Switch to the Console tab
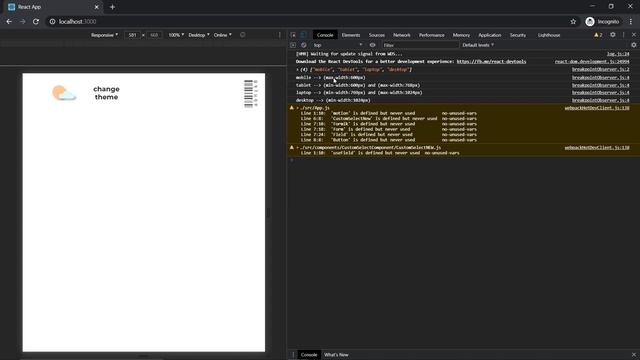Image resolution: width=640 pixels, height=360 pixels. (x=325, y=35)
